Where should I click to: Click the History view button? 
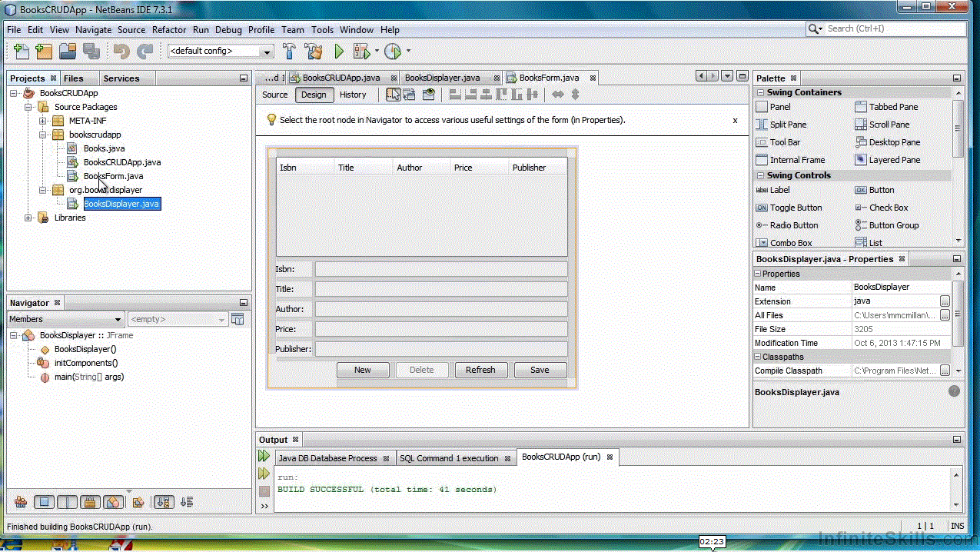tap(353, 95)
